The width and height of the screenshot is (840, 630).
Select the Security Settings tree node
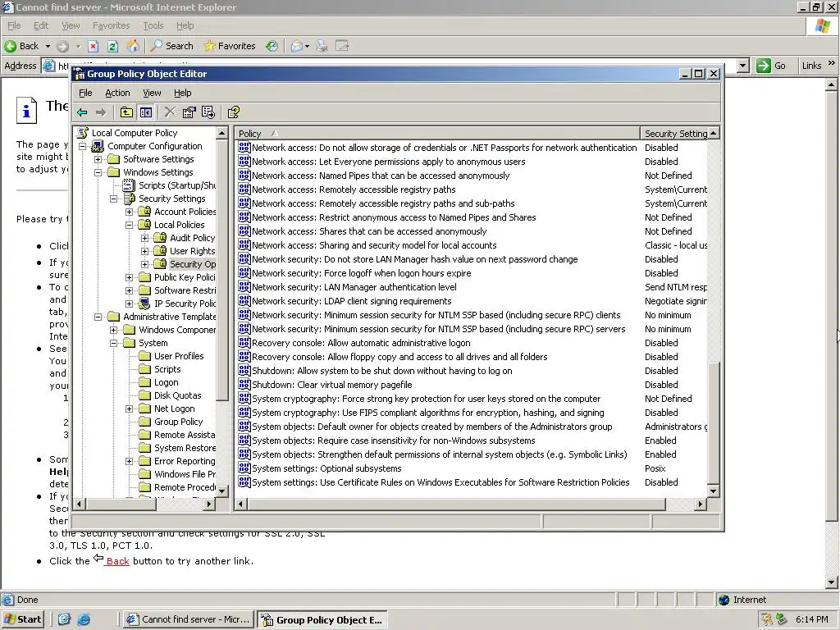(172, 199)
